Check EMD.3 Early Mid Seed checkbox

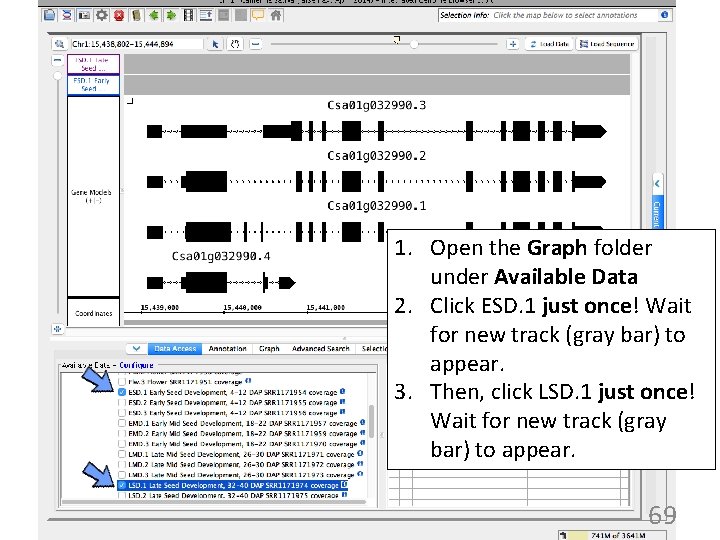point(122,444)
